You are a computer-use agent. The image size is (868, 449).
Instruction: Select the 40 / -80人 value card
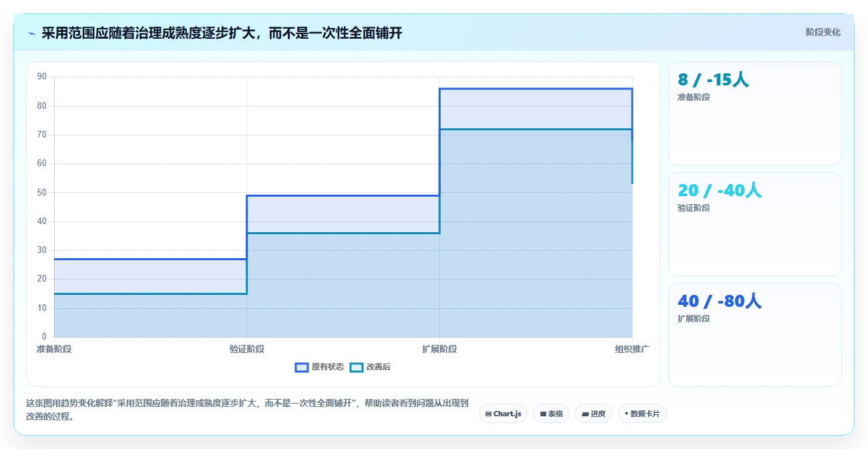click(x=754, y=335)
